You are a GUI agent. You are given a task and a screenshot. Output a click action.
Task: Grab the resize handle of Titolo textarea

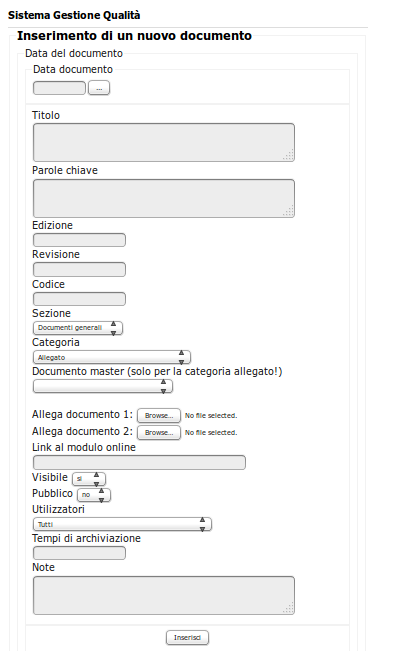(x=289, y=155)
